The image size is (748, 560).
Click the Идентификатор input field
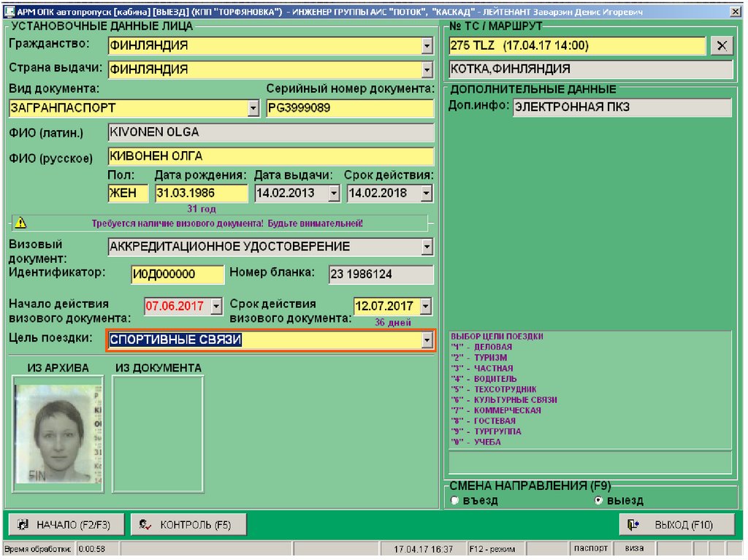(178, 275)
